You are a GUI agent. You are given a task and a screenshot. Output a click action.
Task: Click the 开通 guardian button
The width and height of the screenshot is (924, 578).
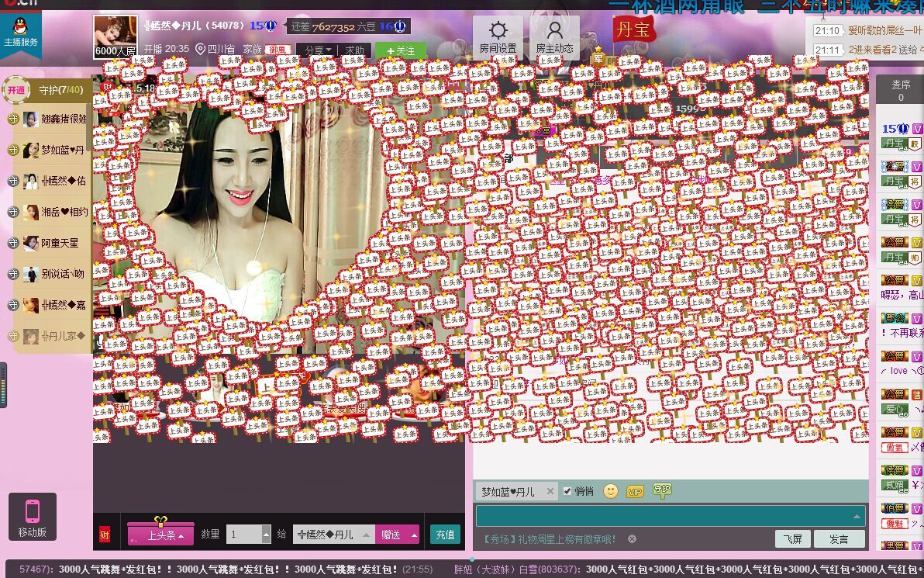tap(16, 90)
